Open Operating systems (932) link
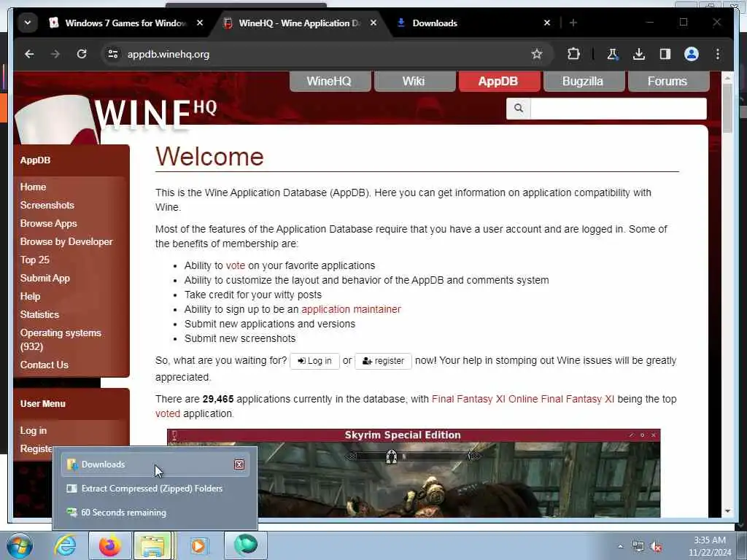 pos(61,340)
